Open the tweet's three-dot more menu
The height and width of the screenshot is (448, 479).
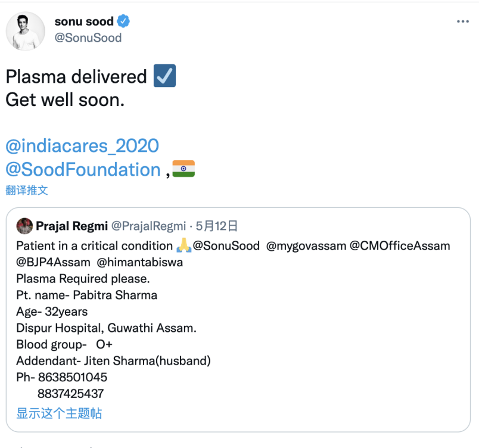click(462, 21)
